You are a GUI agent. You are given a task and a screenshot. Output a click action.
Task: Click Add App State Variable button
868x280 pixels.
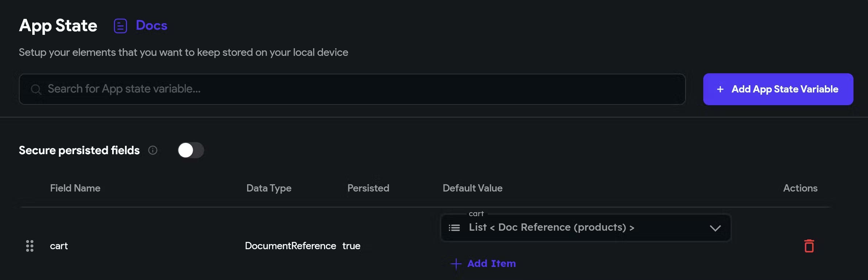coord(778,89)
